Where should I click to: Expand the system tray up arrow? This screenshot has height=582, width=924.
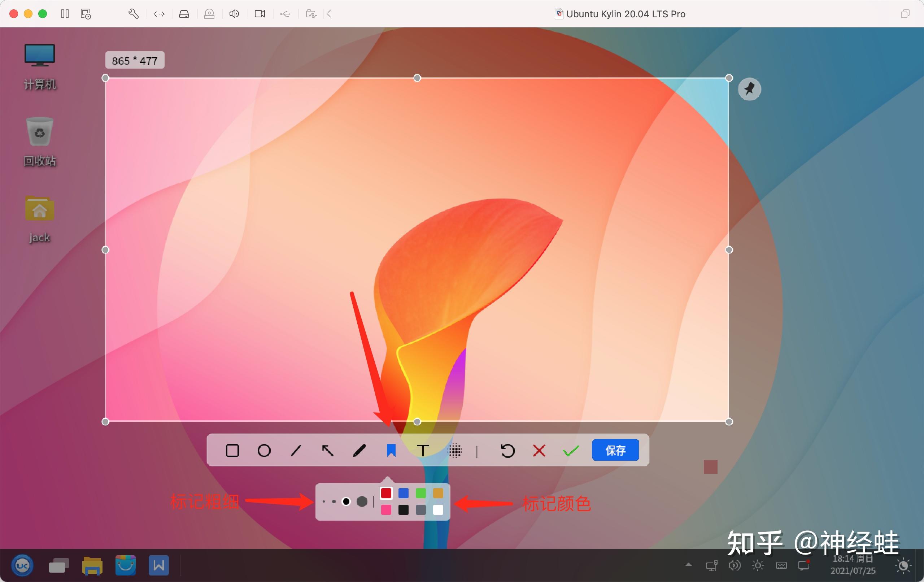pyautogui.click(x=688, y=565)
